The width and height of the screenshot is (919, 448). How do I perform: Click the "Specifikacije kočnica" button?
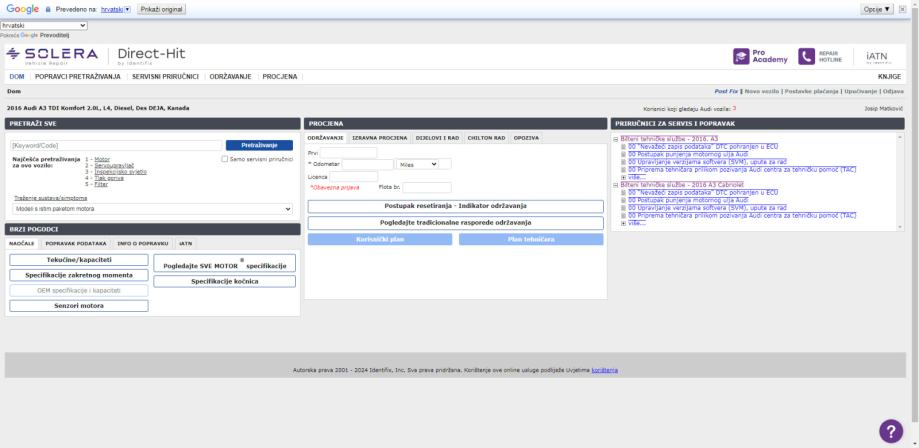pyautogui.click(x=225, y=282)
